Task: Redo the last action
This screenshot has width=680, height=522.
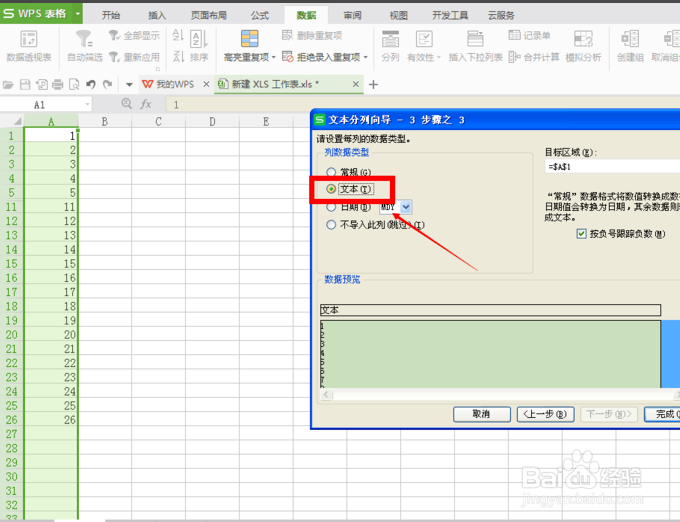Action: (107, 85)
